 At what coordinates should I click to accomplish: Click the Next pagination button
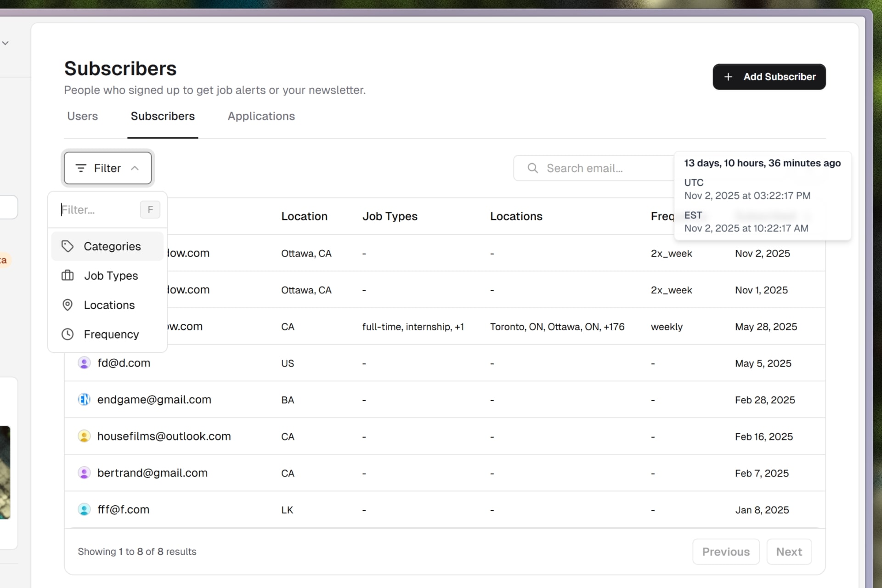[789, 552]
